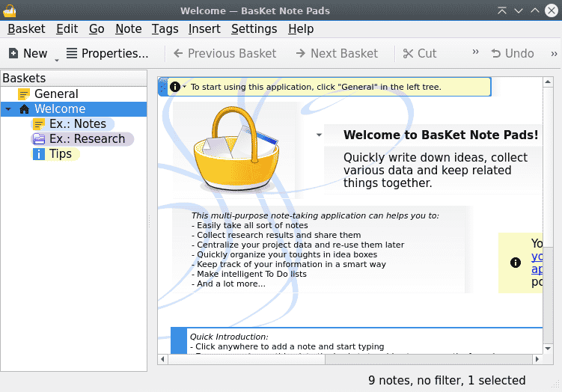Click the blue link in yellow note
The width and height of the screenshot is (562, 392).
tap(537, 263)
